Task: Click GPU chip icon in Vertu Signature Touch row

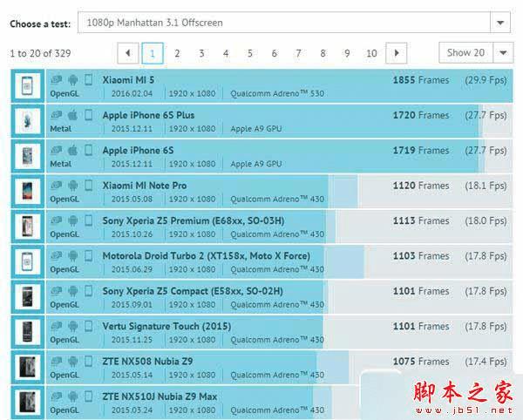Action: pyautogui.click(x=57, y=327)
